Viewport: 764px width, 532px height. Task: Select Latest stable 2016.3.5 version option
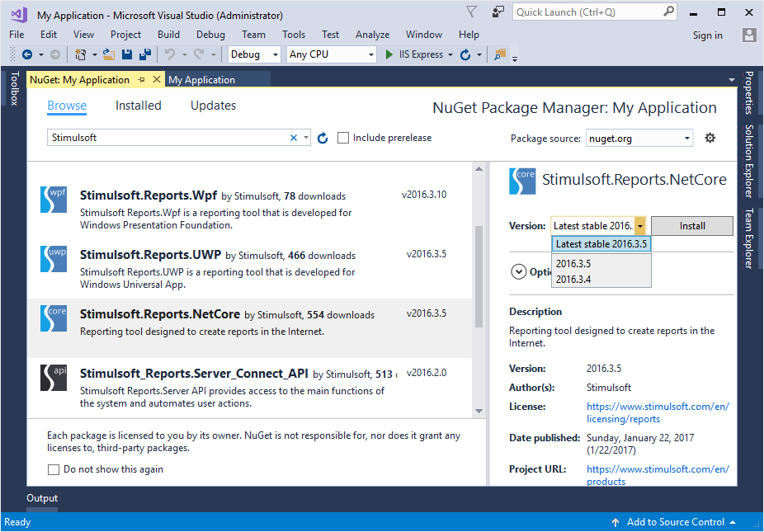601,244
